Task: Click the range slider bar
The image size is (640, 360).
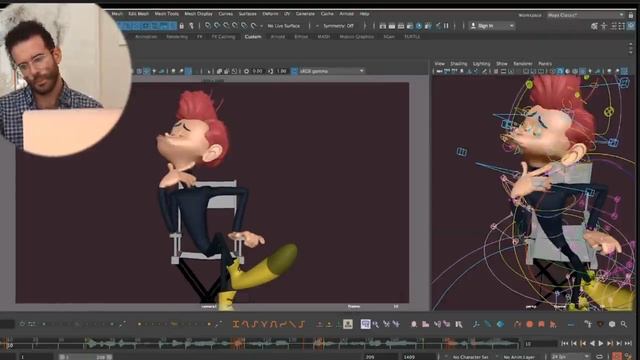Action: [86, 357]
